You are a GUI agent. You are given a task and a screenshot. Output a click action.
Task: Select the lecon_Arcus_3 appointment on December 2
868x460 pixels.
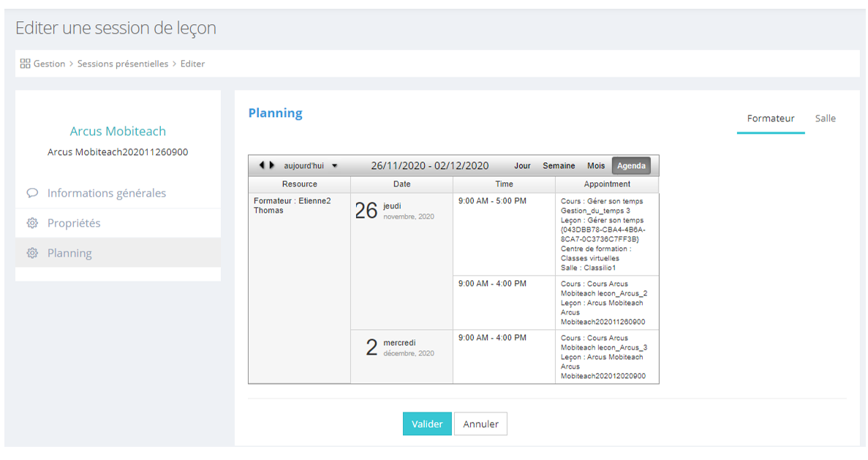click(606, 357)
